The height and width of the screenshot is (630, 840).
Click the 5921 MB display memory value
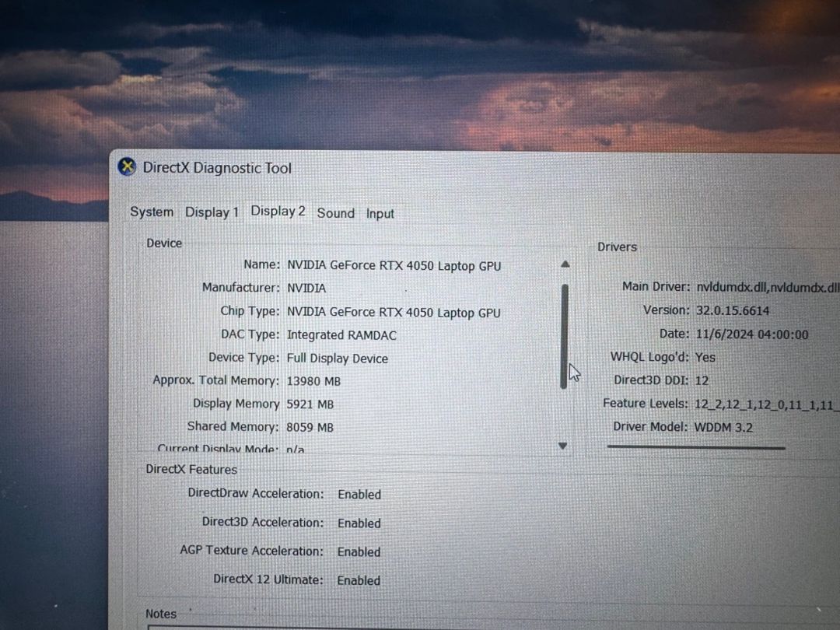(310, 404)
